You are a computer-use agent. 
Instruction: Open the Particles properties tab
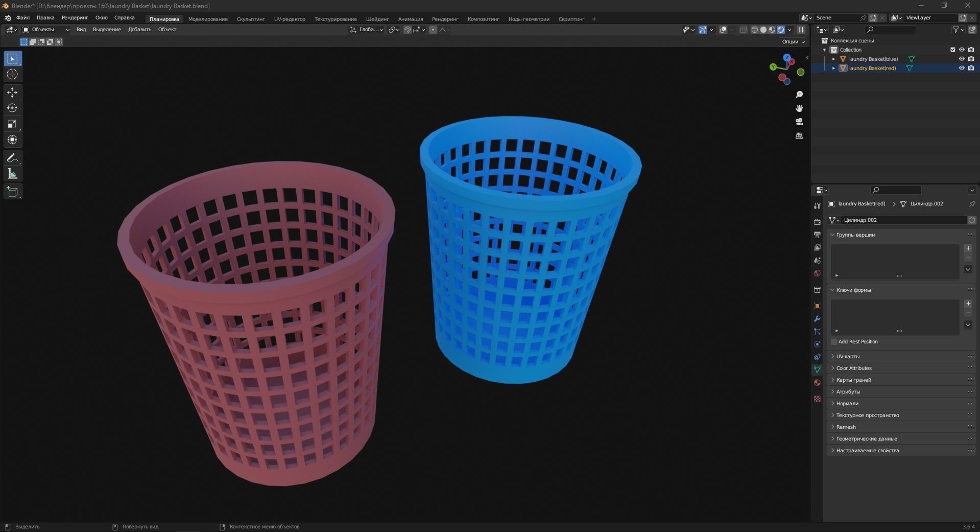(x=817, y=332)
